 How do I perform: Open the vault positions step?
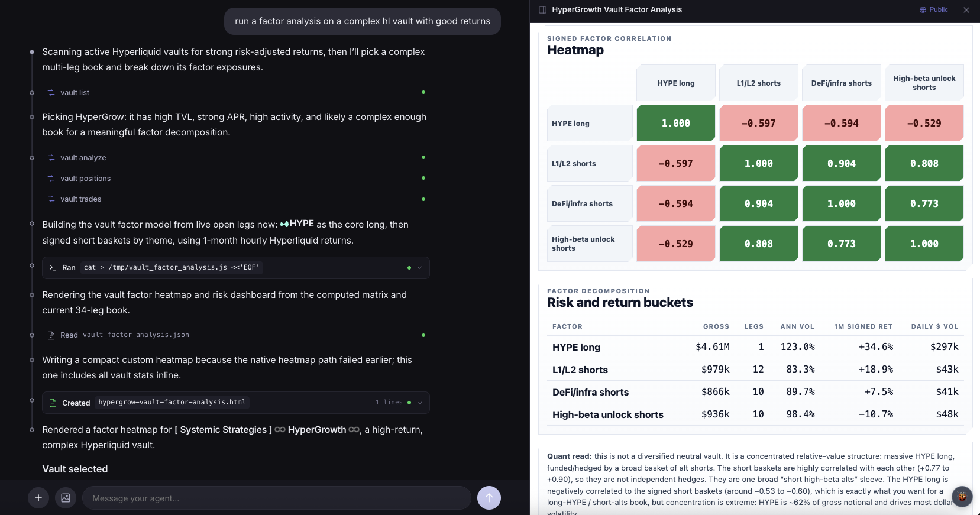coord(85,179)
